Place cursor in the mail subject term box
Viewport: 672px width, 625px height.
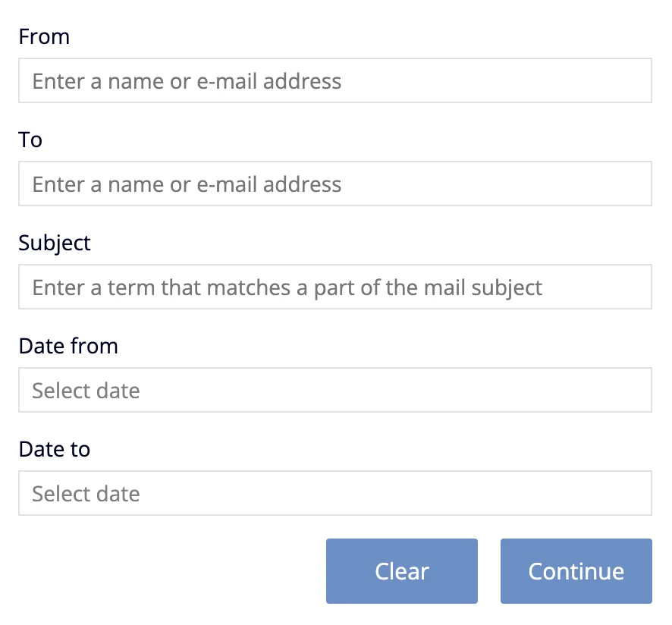334,287
